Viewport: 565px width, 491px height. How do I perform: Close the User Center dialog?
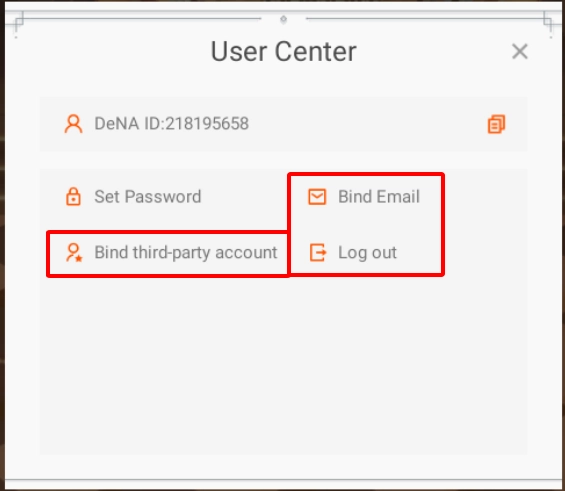520,52
